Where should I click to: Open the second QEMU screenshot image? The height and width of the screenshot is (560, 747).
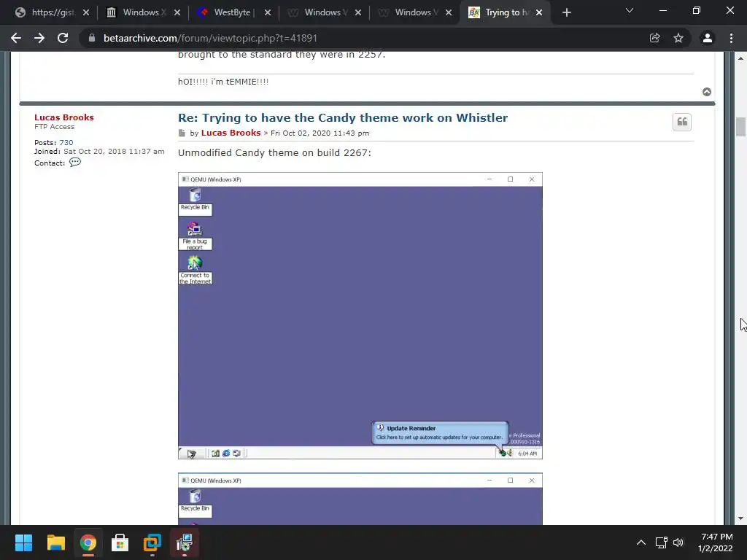[x=360, y=499]
